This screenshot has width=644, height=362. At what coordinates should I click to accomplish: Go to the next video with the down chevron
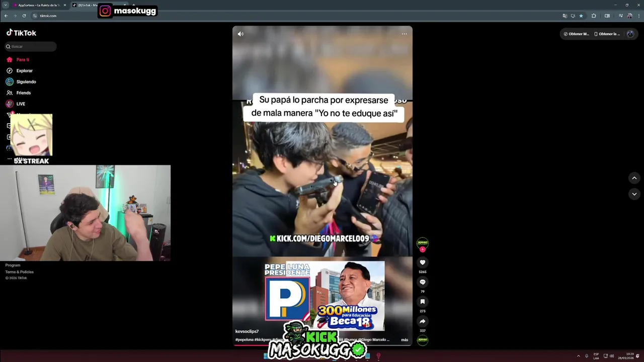click(x=634, y=194)
